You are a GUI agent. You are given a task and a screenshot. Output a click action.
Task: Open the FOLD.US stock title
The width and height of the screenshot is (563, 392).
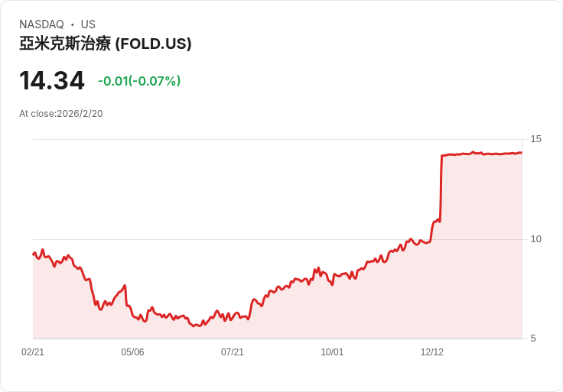pyautogui.click(x=105, y=44)
